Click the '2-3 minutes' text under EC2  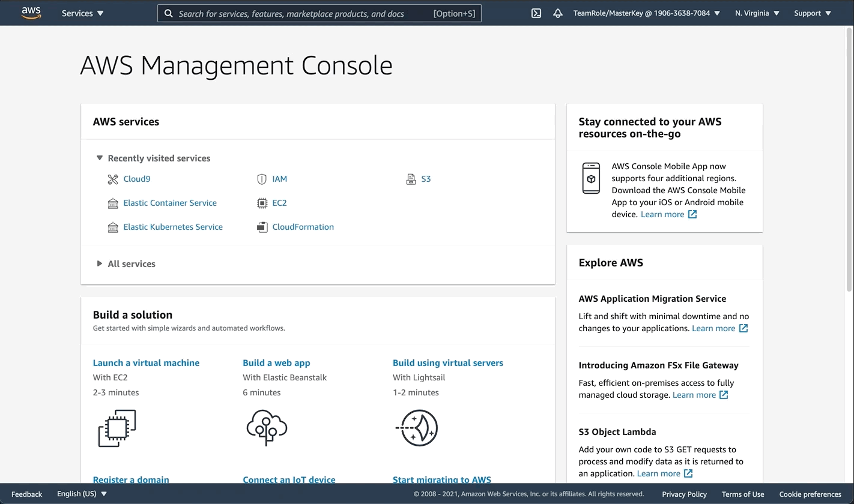pos(116,392)
